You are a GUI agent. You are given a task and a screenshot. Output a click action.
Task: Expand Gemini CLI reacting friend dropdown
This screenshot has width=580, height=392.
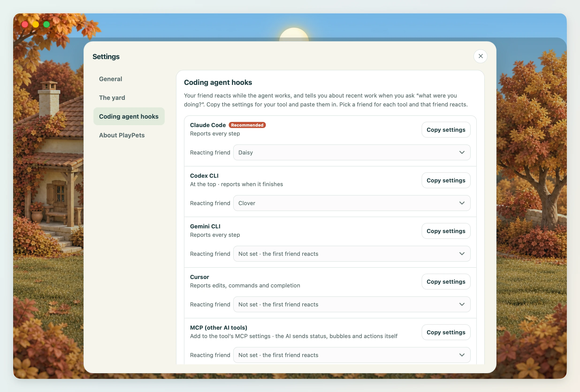tap(352, 254)
